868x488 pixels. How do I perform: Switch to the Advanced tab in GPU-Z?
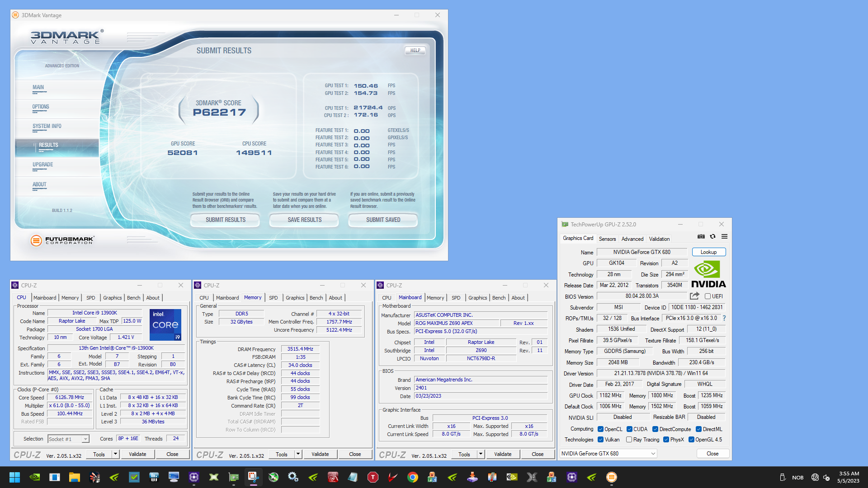[632, 239]
